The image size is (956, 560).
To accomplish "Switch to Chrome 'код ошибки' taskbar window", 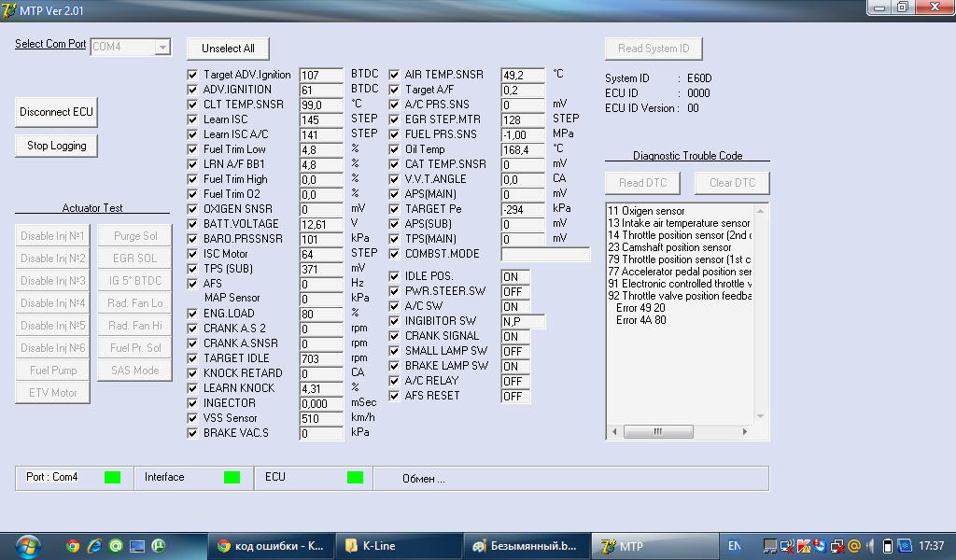I will pyautogui.click(x=271, y=546).
